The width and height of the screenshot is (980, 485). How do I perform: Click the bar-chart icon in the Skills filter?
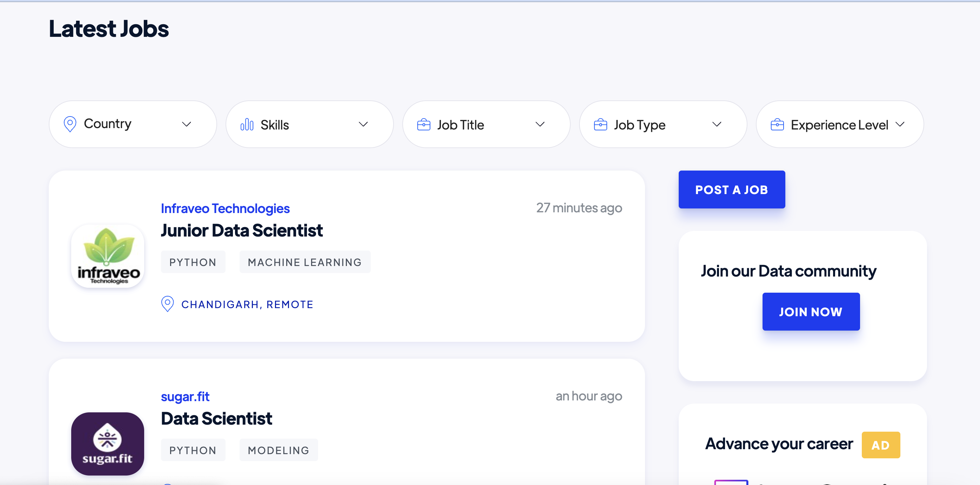(x=247, y=124)
